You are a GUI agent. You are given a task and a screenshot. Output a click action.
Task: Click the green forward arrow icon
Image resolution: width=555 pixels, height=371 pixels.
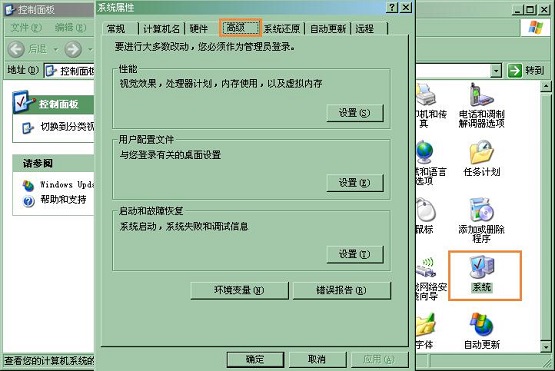click(73, 49)
